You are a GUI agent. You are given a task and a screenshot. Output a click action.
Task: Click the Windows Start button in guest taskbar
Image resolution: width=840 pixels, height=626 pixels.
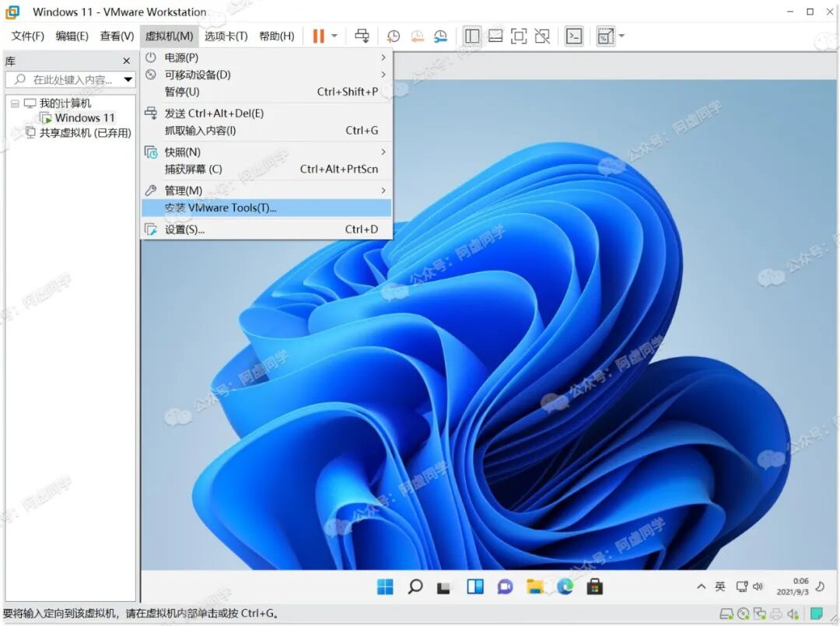[x=385, y=587]
